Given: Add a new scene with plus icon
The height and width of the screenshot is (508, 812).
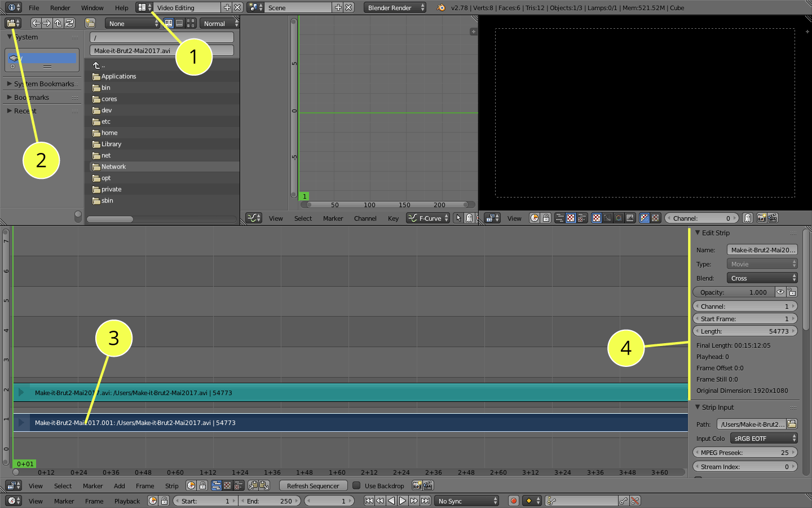Looking at the screenshot, I should [338, 7].
